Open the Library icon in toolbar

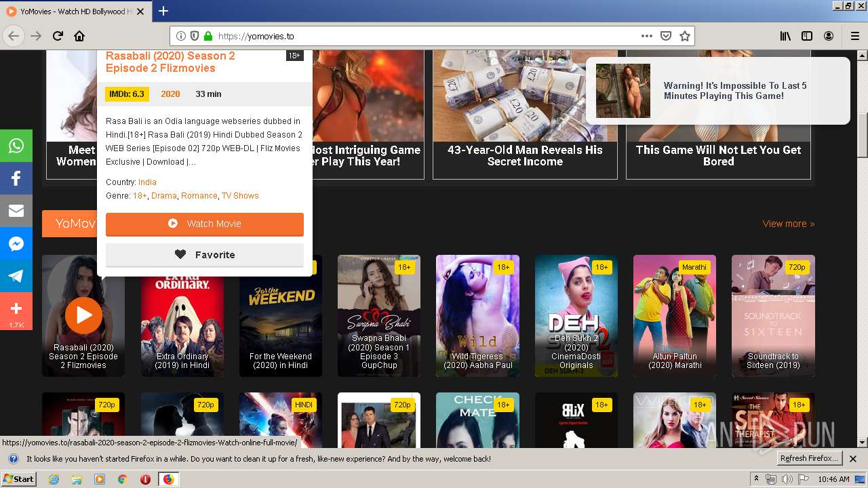(x=785, y=36)
